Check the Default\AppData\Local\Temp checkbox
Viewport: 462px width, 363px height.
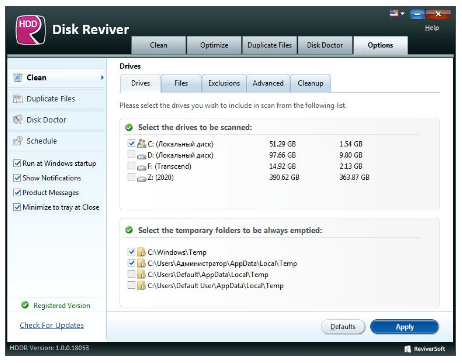tap(131, 274)
